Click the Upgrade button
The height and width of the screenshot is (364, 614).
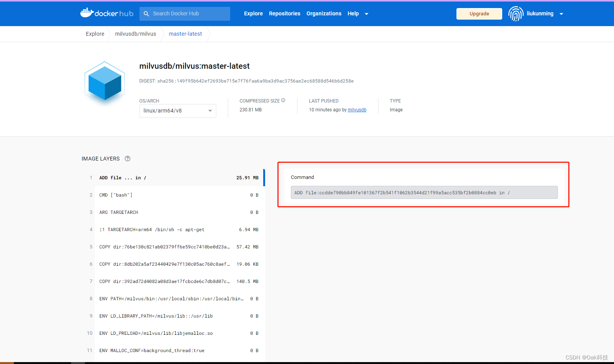pyautogui.click(x=479, y=14)
